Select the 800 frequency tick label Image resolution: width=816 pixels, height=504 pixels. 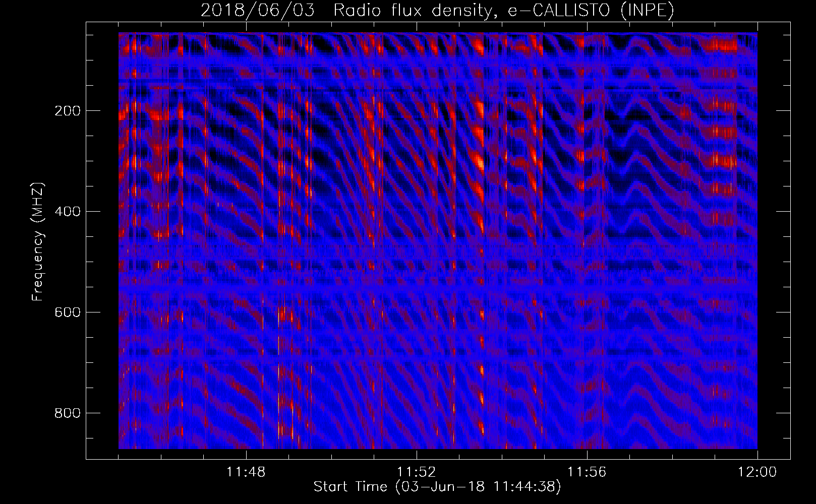tap(67, 413)
